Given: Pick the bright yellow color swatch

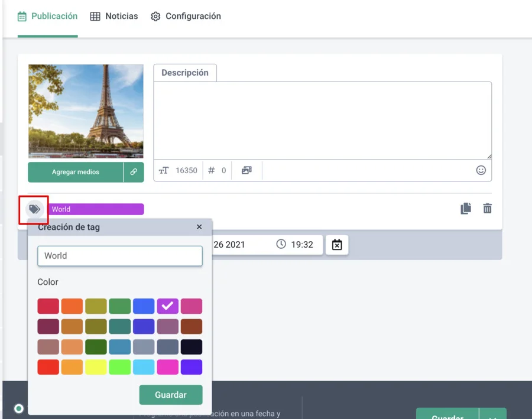Looking at the screenshot, I should point(96,367).
